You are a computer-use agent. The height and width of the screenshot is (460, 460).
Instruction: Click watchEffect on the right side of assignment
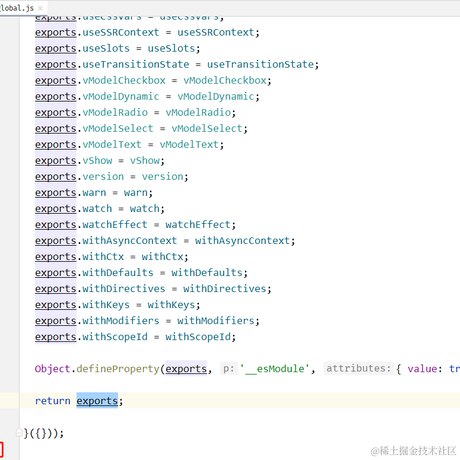(x=198, y=225)
